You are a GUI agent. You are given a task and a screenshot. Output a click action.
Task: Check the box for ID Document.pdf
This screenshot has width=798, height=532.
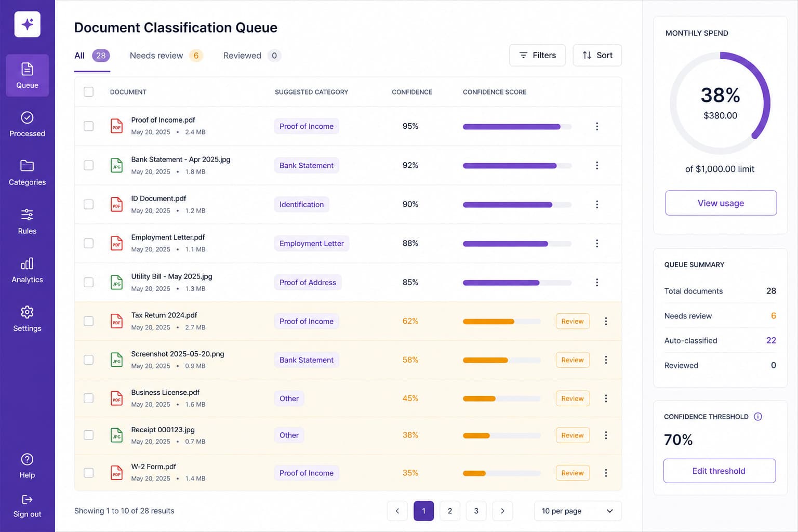(x=89, y=204)
